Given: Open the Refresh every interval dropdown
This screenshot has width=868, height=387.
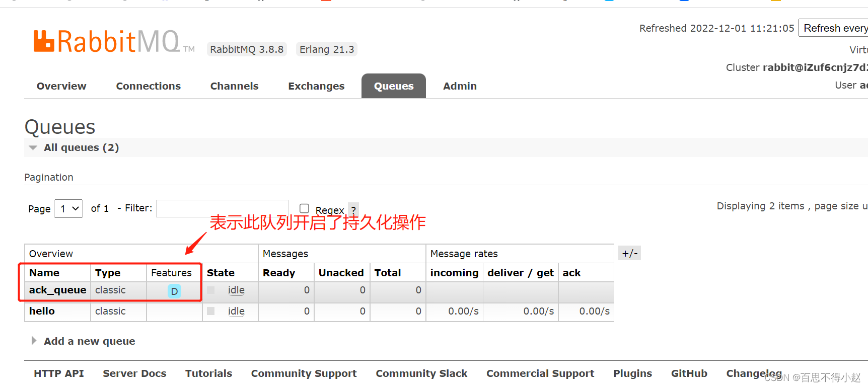Looking at the screenshot, I should pos(833,28).
